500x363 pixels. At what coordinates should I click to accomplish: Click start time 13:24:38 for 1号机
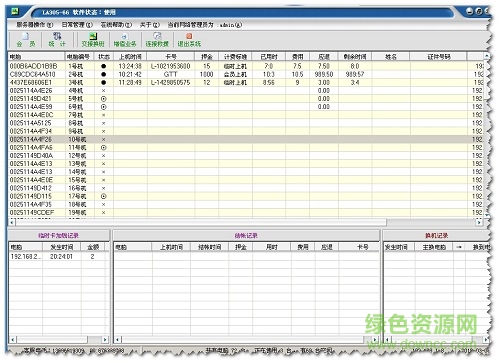pyautogui.click(x=130, y=66)
